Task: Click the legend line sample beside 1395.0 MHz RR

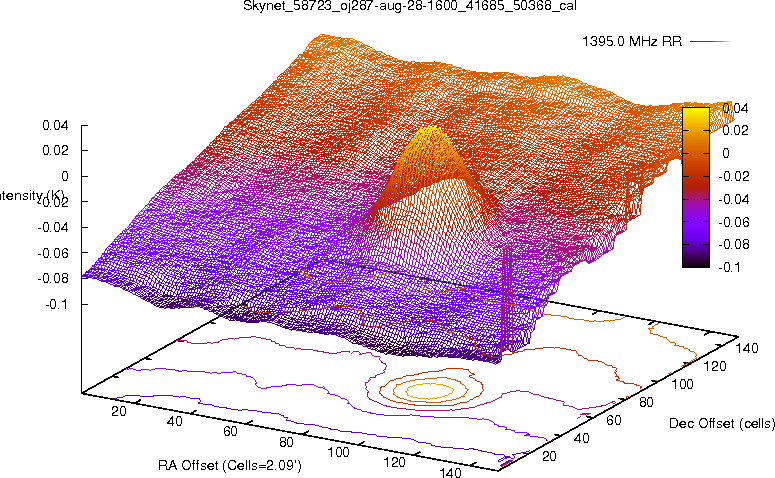Action: 710,42
